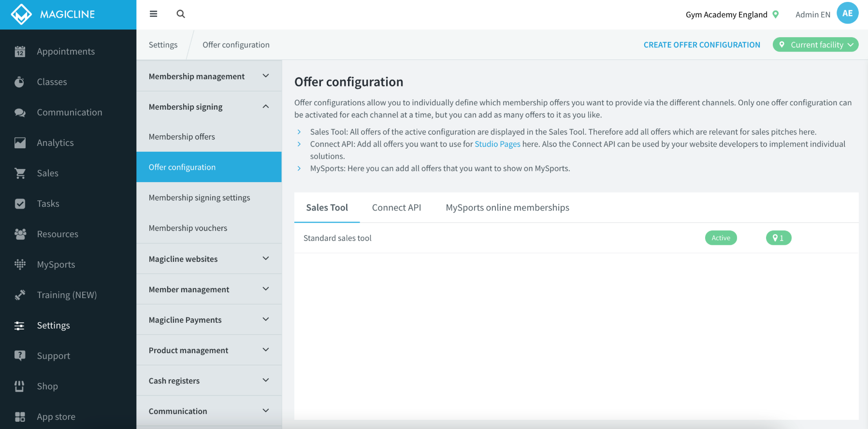Follow the Studio Pages link

(497, 144)
